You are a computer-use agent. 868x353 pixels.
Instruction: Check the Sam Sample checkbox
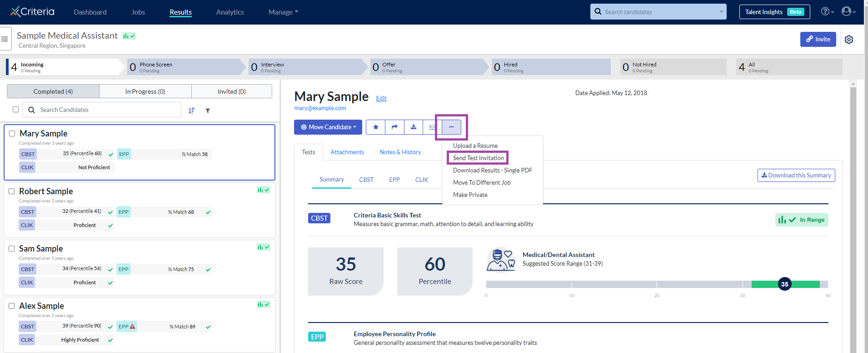pyautogui.click(x=12, y=249)
